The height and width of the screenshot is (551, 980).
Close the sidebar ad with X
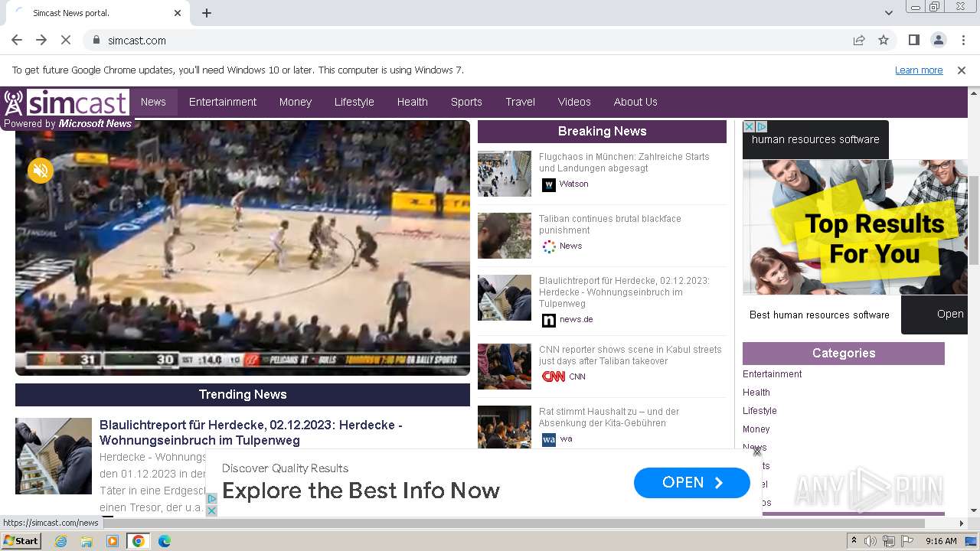[x=750, y=126]
